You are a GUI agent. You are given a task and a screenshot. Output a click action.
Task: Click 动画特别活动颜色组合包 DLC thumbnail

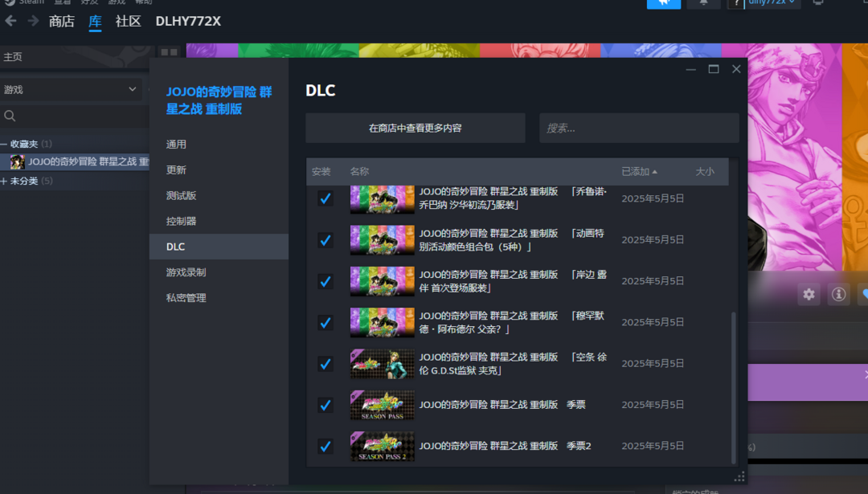[382, 240]
